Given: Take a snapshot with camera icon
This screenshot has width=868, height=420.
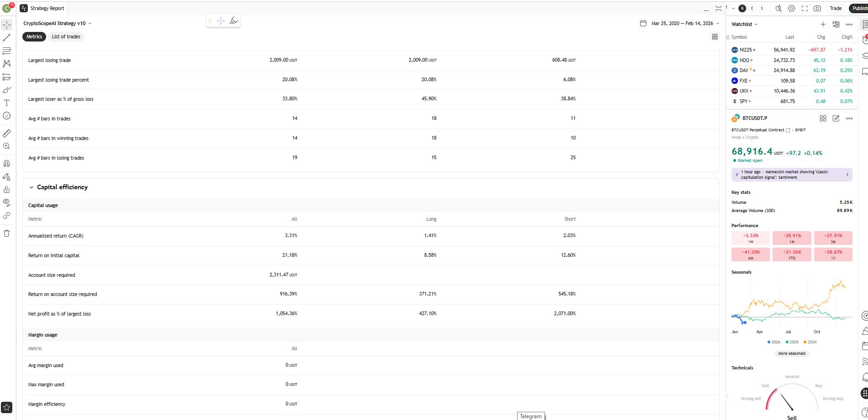Looking at the screenshot, I should (x=817, y=8).
